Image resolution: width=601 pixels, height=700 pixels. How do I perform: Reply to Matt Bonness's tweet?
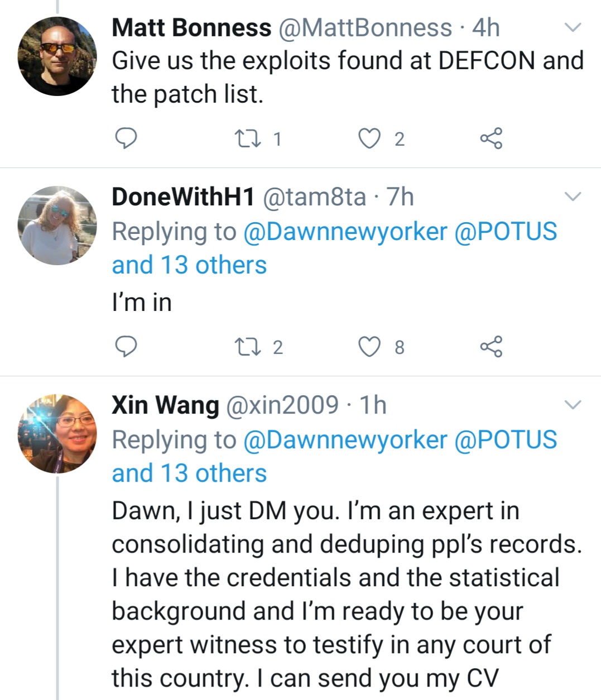coord(126,138)
